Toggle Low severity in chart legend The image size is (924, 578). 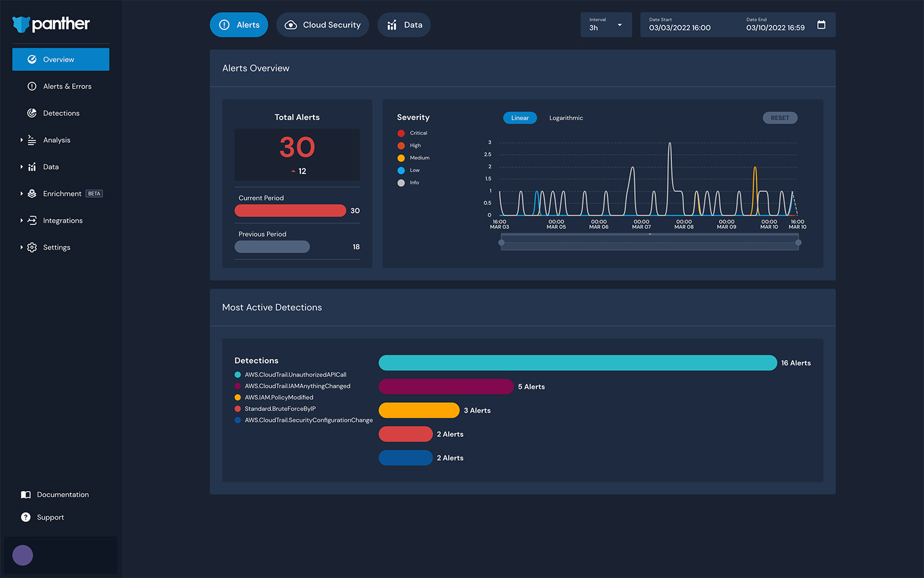[401, 171]
